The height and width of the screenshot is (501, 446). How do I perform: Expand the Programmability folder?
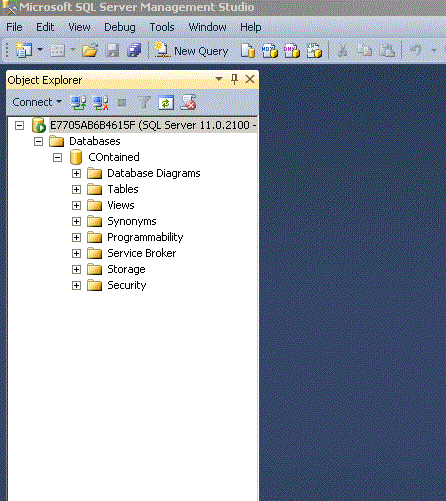(x=76, y=237)
